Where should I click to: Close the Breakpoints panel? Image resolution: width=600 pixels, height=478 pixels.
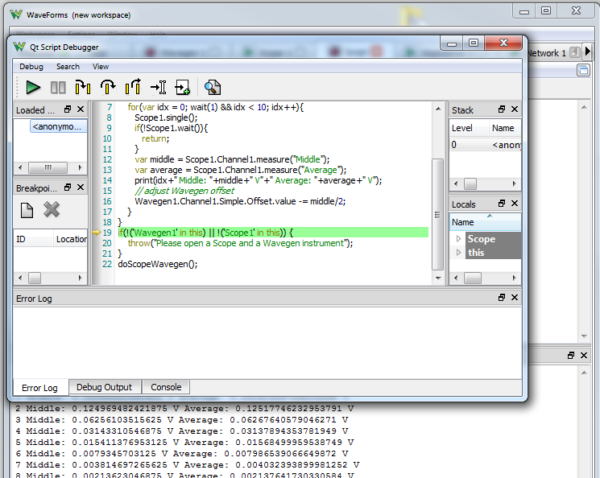point(80,188)
